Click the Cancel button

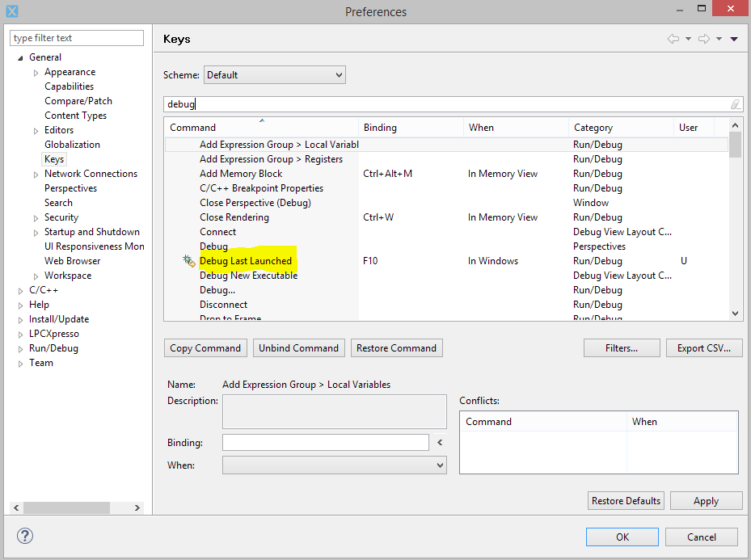click(x=701, y=537)
